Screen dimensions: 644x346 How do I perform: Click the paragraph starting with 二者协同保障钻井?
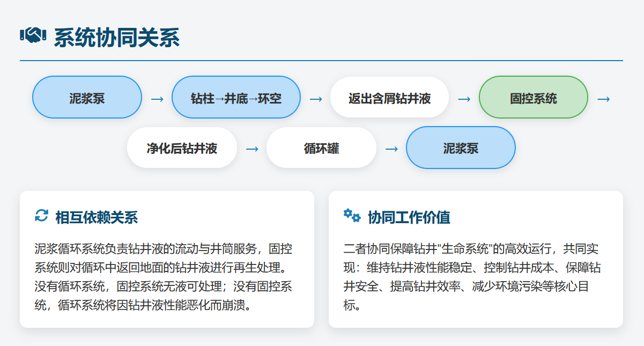tap(475, 277)
